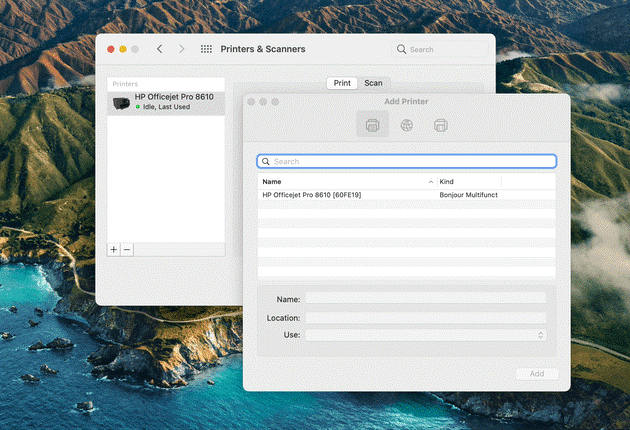Sort by the Kind column header
630x430 pixels.
pos(468,182)
